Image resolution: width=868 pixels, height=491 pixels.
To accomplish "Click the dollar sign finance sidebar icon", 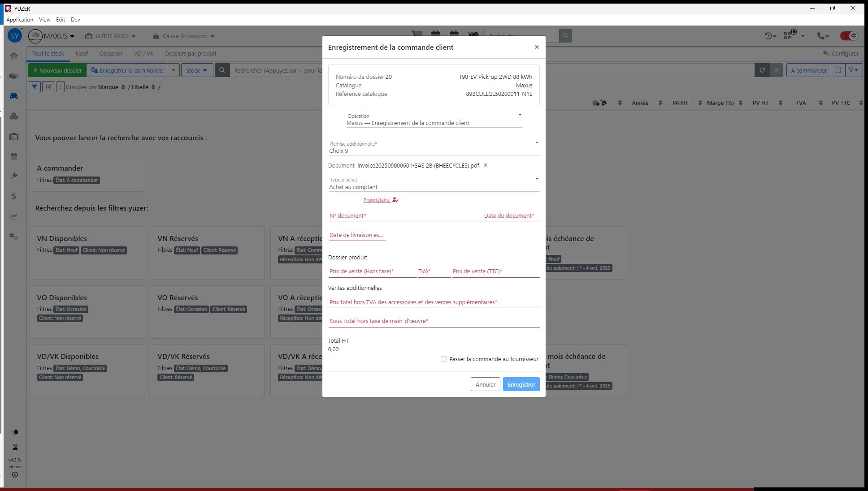I will tap(14, 196).
